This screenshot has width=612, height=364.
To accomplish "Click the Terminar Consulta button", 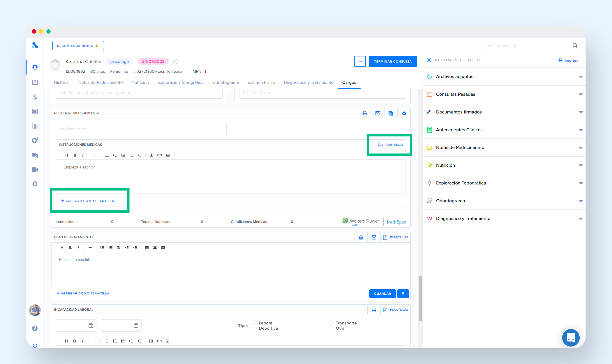I will click(393, 61).
